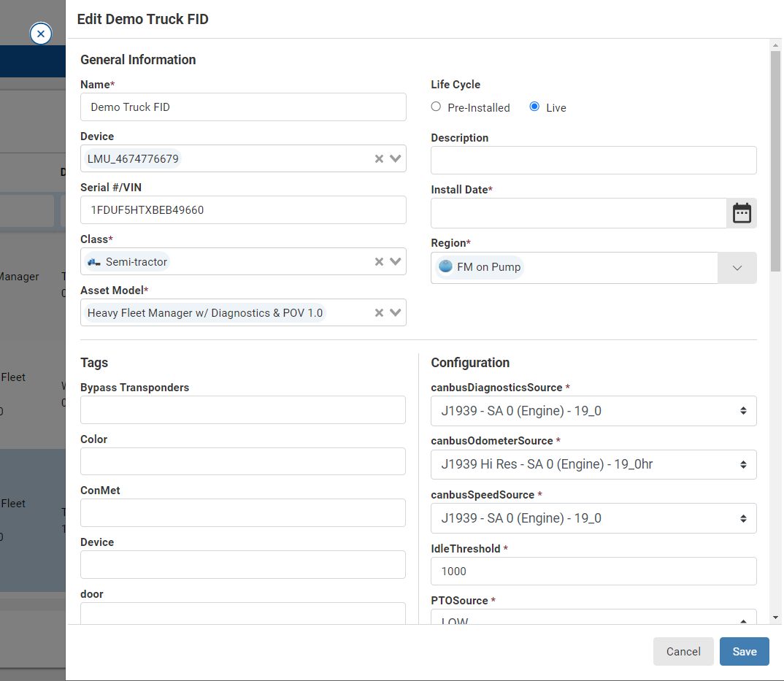Click the FM on Pump region globe icon
The image size is (784, 681).
coord(445,266)
